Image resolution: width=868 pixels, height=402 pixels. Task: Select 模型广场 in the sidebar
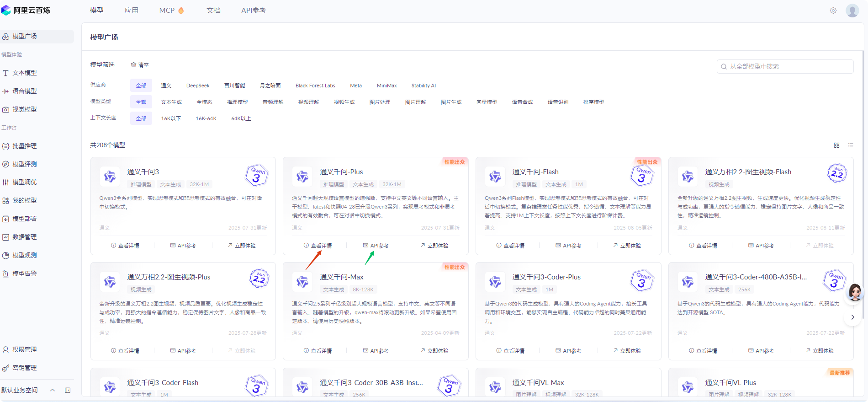[x=37, y=36]
